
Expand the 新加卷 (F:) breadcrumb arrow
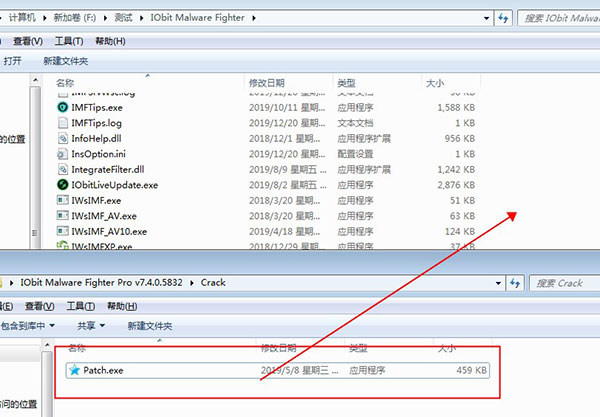pos(105,18)
